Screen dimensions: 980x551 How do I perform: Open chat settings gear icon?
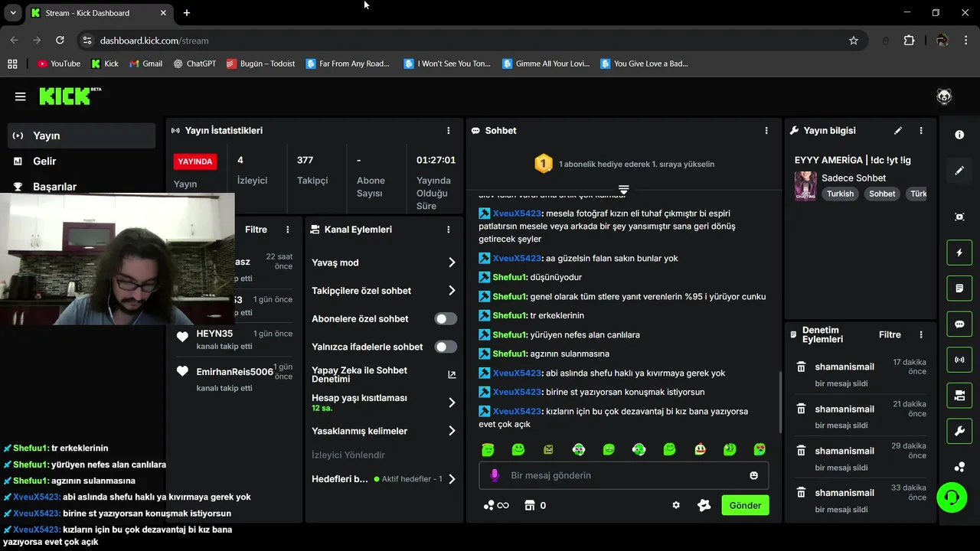click(x=676, y=505)
